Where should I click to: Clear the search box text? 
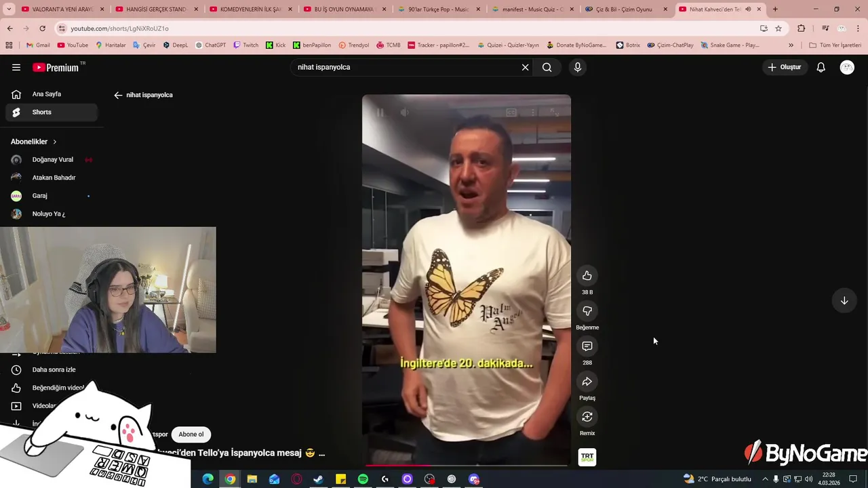tap(525, 67)
